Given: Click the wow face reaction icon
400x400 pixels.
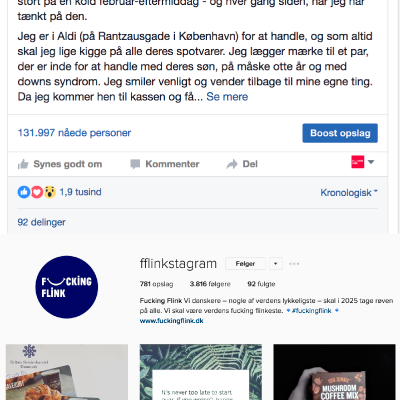Looking at the screenshot, I should tap(50, 192).
